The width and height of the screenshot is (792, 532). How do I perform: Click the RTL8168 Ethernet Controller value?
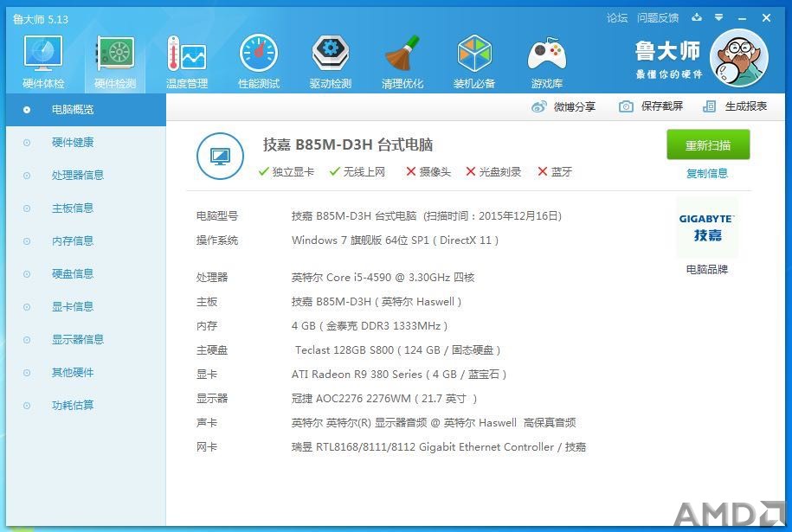click(x=439, y=446)
